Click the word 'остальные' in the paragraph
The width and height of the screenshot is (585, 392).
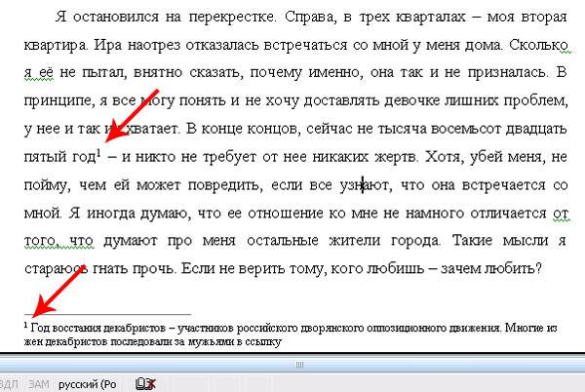(x=283, y=241)
